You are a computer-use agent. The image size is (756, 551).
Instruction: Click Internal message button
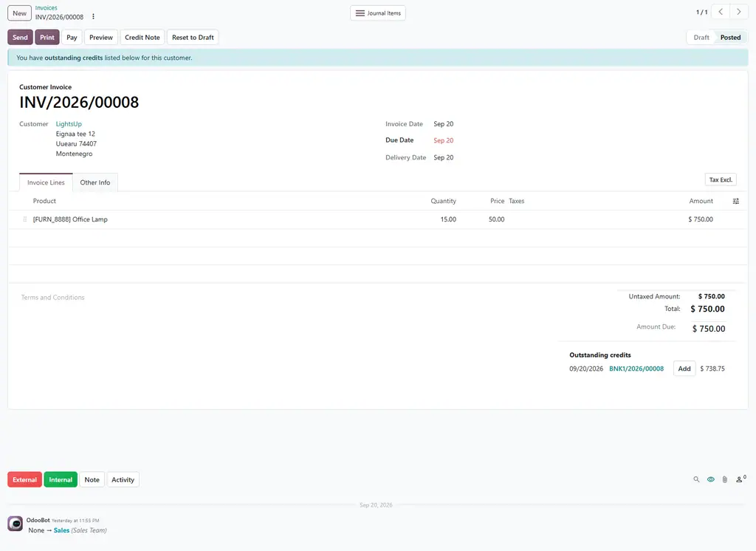pos(61,479)
